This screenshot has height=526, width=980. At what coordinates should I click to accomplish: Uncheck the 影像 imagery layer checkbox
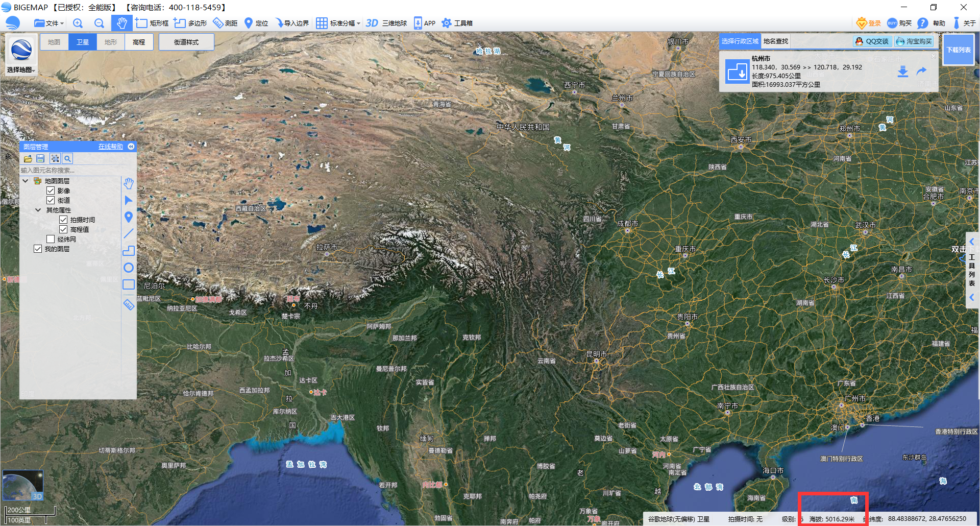tap(51, 190)
